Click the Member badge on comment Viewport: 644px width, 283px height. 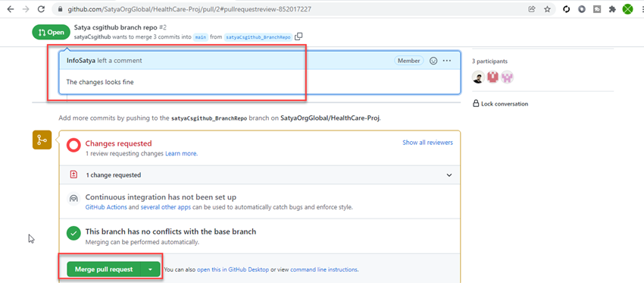pos(409,61)
